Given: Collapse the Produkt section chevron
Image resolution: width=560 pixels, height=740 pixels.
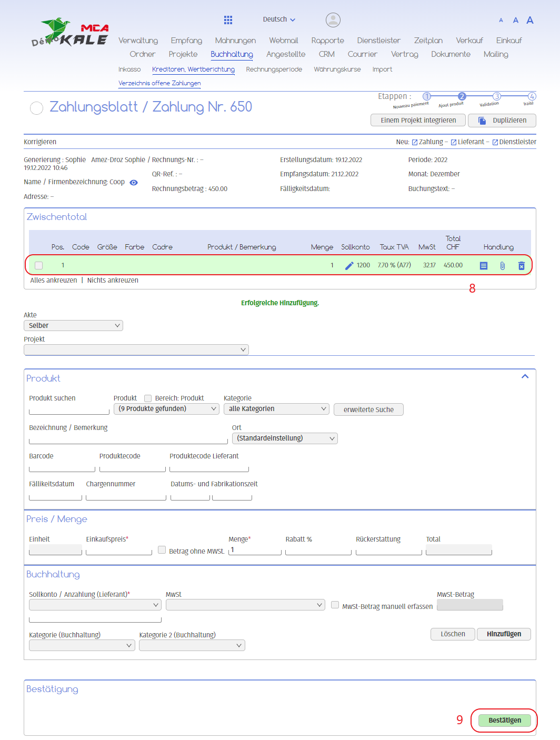Looking at the screenshot, I should 525,376.
